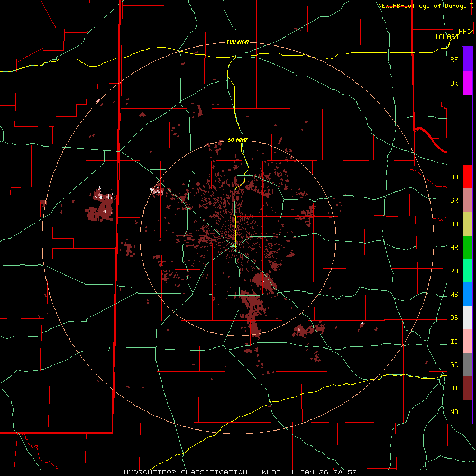Click the DS legend label
The image size is (476, 476).
pos(454,318)
